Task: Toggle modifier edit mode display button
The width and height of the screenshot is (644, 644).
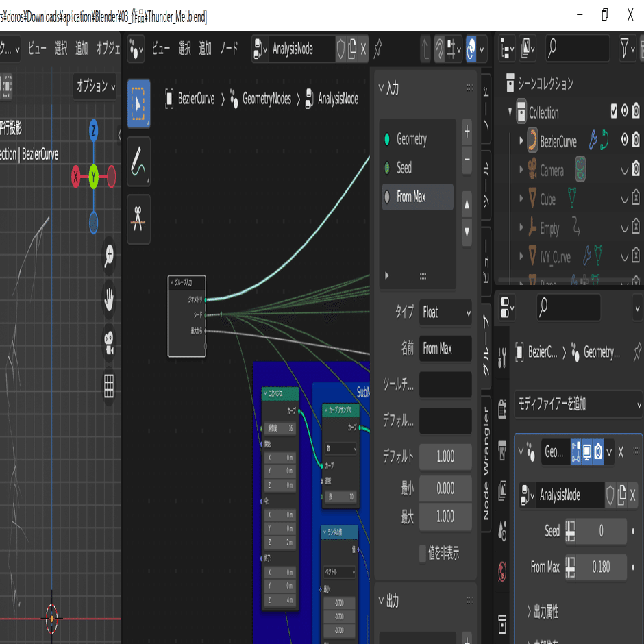Action: pyautogui.click(x=575, y=452)
